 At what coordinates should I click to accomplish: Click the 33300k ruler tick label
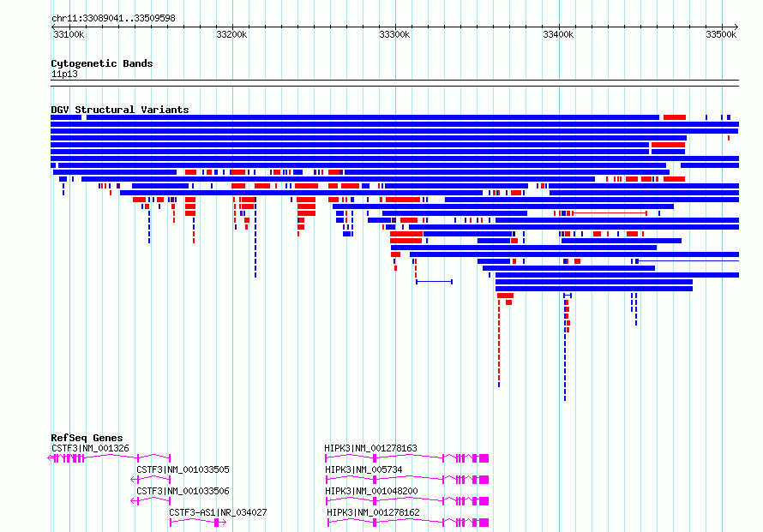(394, 34)
